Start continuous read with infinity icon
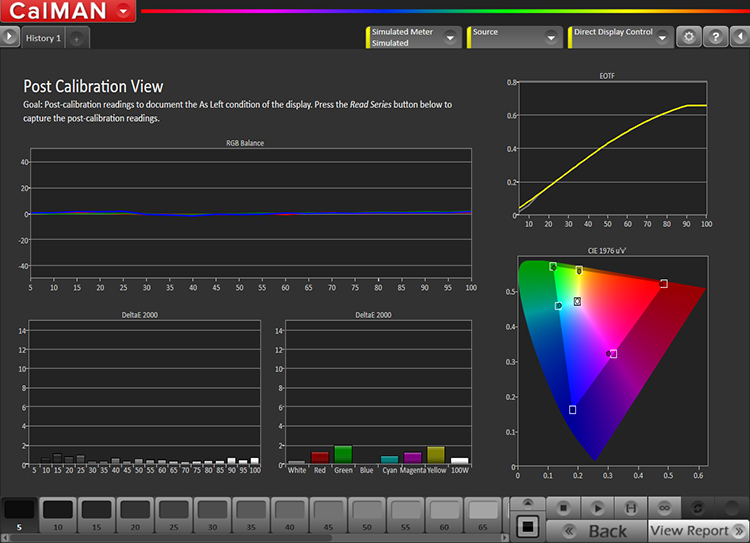 (x=664, y=507)
